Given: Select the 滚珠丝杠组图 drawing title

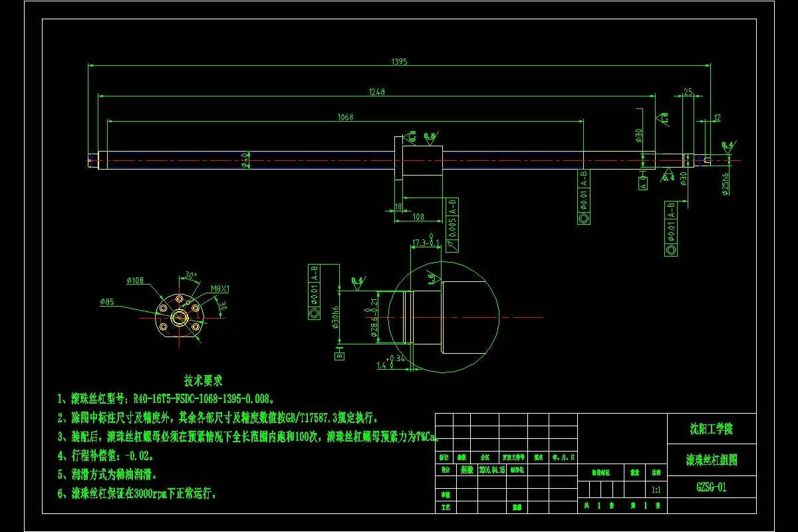Looking at the screenshot, I should [x=712, y=460].
